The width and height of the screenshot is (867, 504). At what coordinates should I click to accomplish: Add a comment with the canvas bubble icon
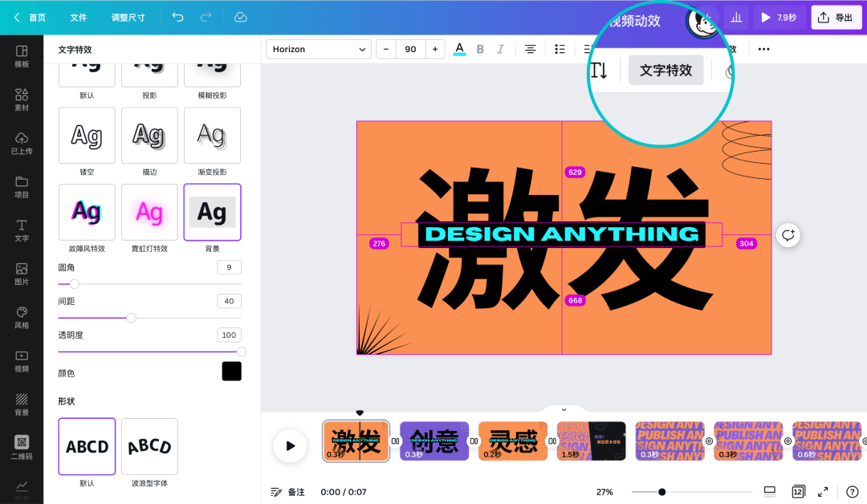788,235
